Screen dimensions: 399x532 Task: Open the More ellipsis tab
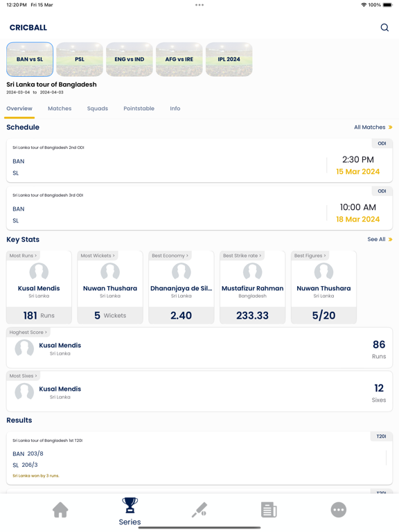[338, 510]
